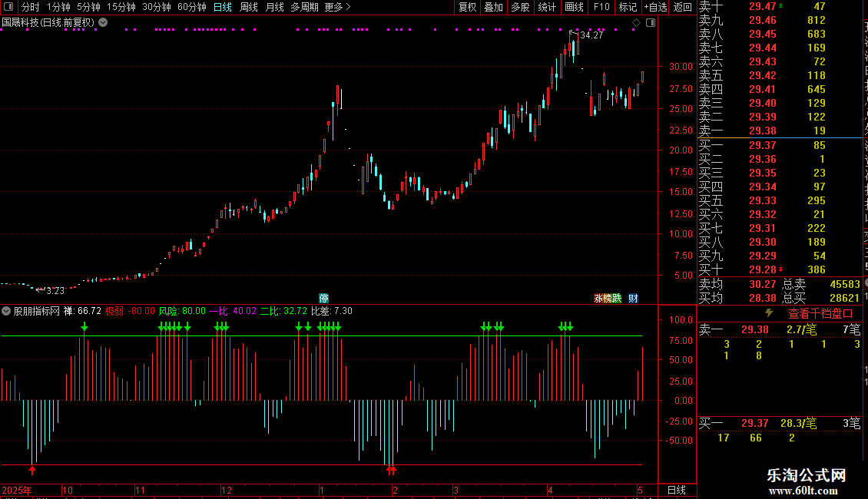Click the diamond icon above the chart
The width and height of the screenshot is (868, 499).
coord(637,23)
